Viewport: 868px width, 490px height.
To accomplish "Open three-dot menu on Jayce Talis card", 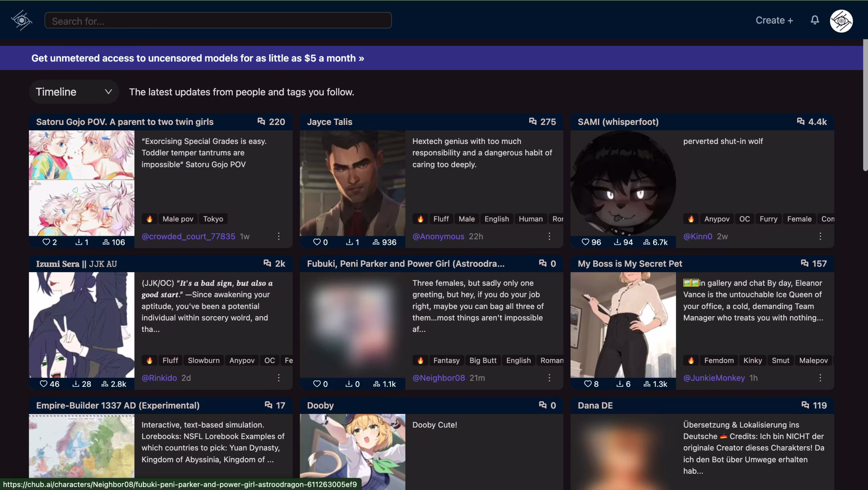I will pyautogui.click(x=549, y=236).
